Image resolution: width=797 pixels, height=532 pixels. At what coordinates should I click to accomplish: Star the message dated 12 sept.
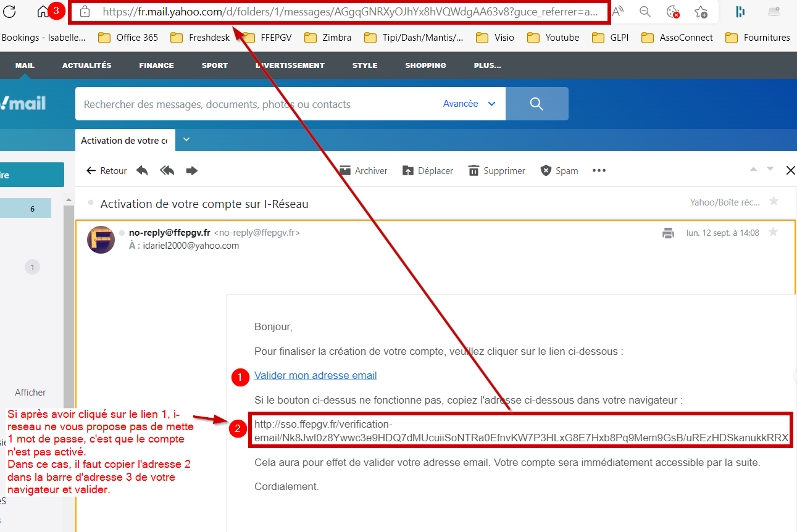click(773, 232)
